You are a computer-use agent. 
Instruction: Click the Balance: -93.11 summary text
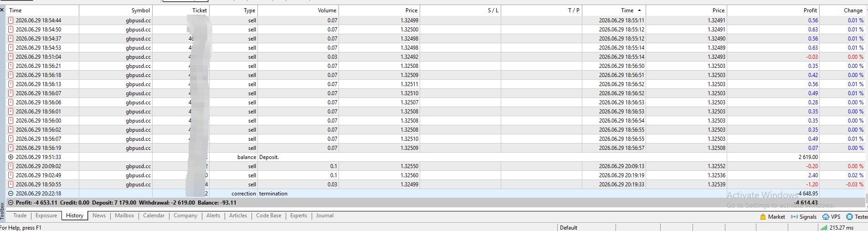point(217,203)
